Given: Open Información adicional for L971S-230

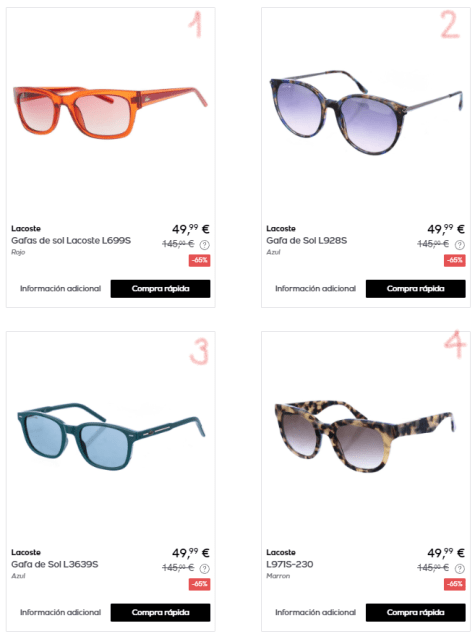Looking at the screenshot, I should tap(315, 612).
